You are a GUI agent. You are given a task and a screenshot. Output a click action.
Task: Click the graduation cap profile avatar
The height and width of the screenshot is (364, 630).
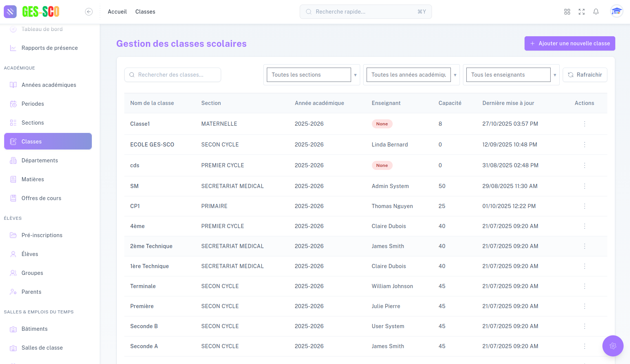[616, 12]
